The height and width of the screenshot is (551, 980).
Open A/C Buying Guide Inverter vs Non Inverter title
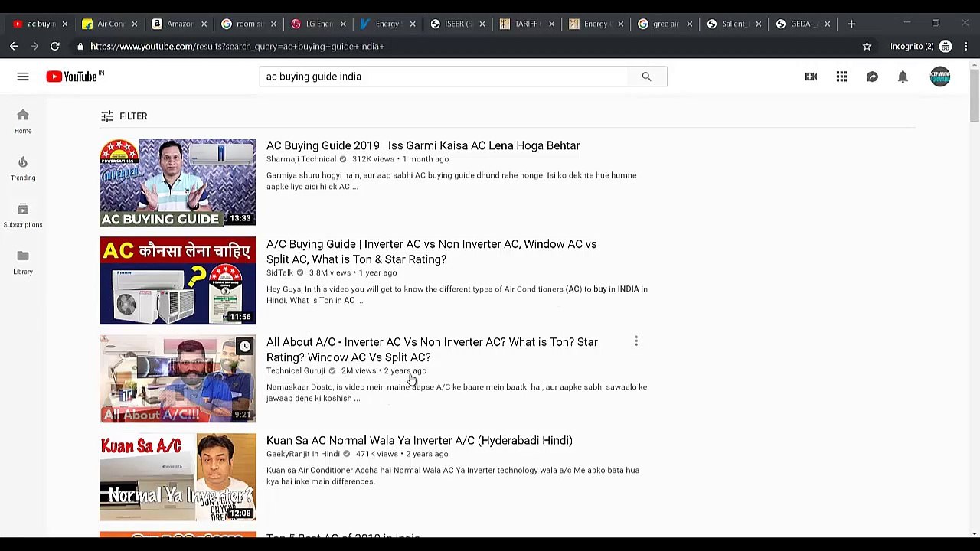click(431, 252)
